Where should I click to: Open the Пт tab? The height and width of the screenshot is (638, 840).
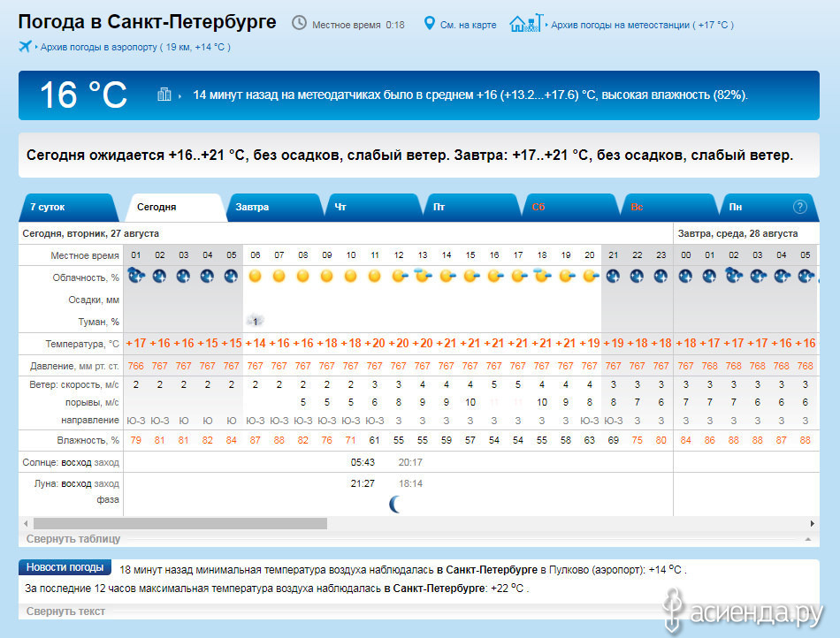(x=471, y=207)
